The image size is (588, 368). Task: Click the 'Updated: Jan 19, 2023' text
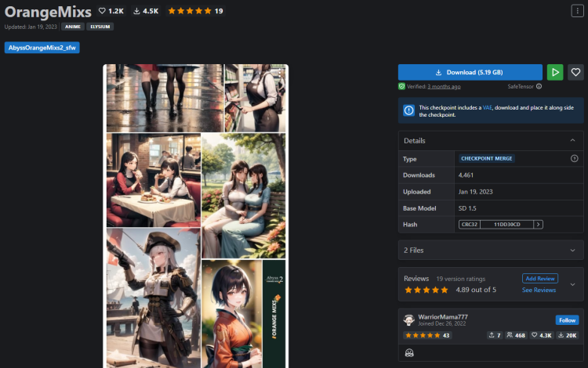click(31, 27)
